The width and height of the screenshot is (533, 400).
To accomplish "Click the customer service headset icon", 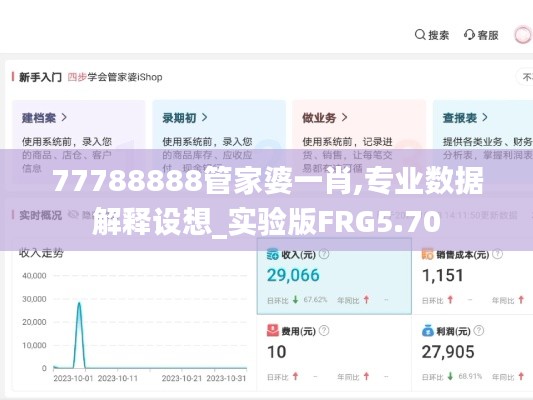I will 469,35.
